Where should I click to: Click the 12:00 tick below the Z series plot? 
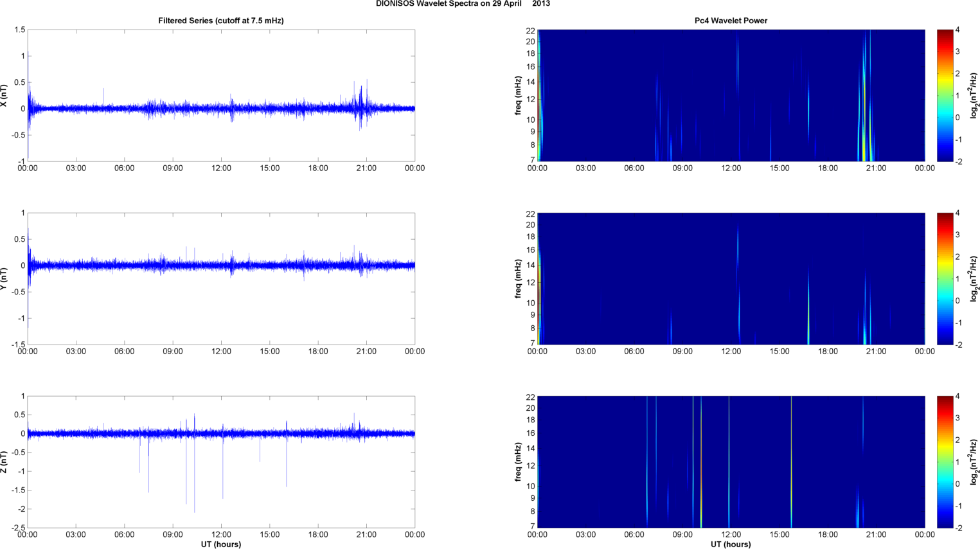[221, 534]
